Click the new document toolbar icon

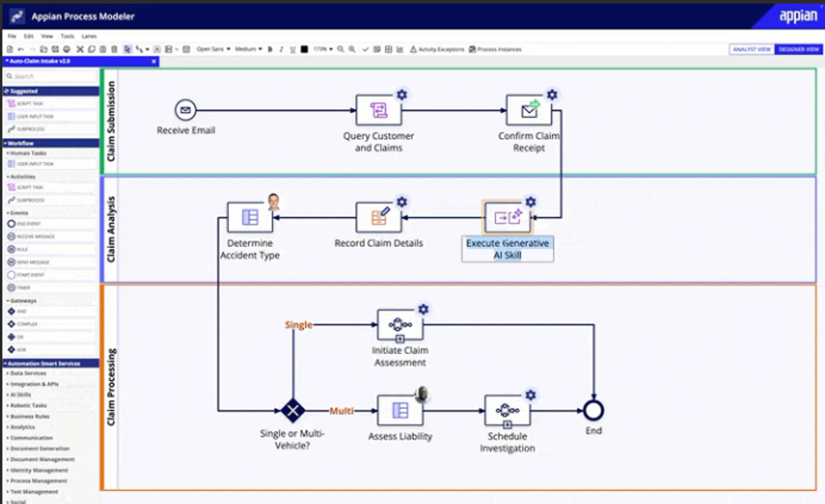tap(10, 49)
